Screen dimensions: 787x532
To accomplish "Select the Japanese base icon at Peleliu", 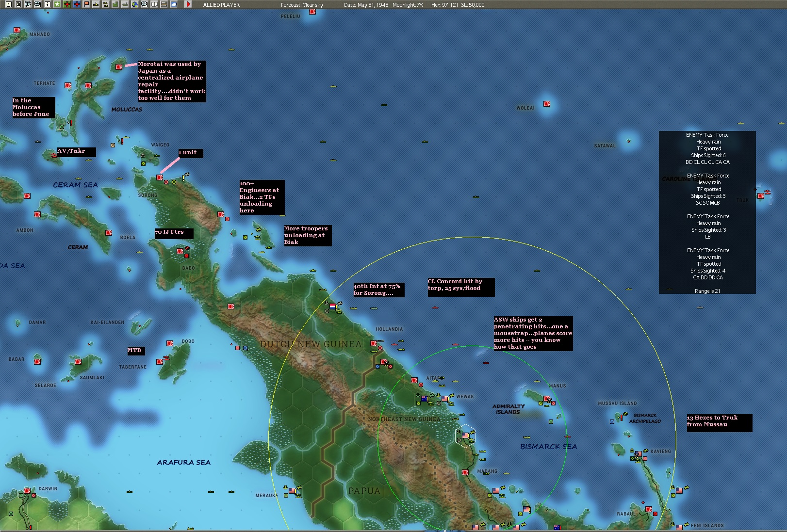I will click(312, 11).
